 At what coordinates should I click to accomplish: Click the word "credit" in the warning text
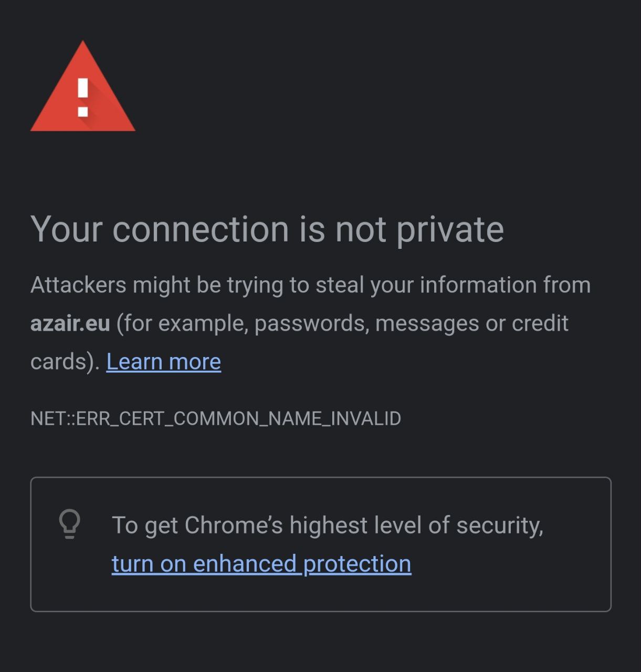pos(540,323)
